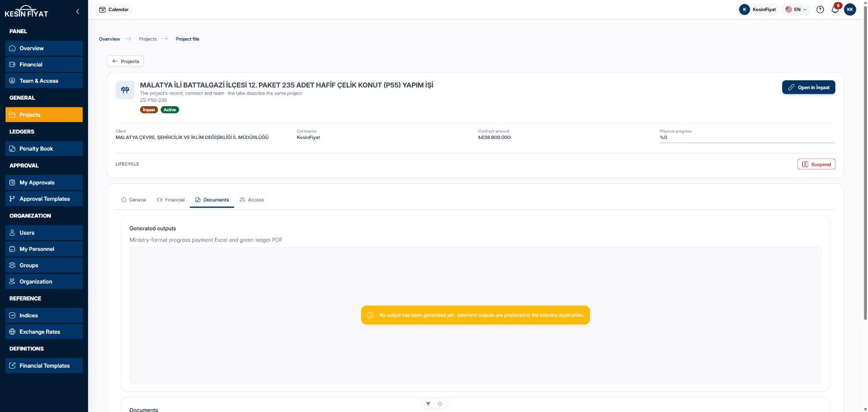Open the KK user avatar menu
The height and width of the screenshot is (412, 868).
point(850,9)
